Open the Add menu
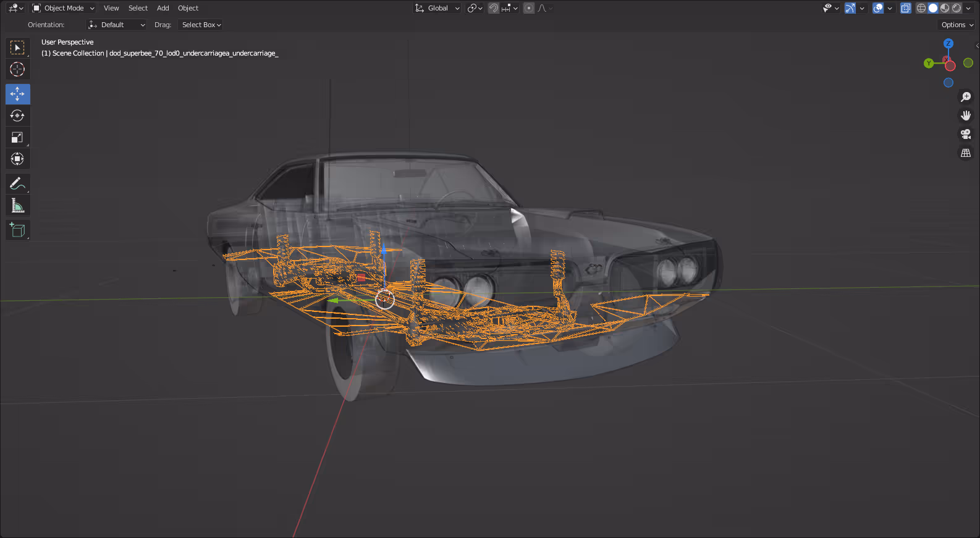 [163, 8]
